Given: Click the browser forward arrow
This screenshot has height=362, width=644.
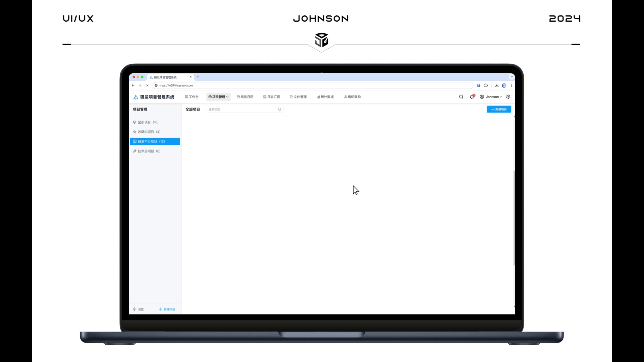Looking at the screenshot, I should 140,85.
